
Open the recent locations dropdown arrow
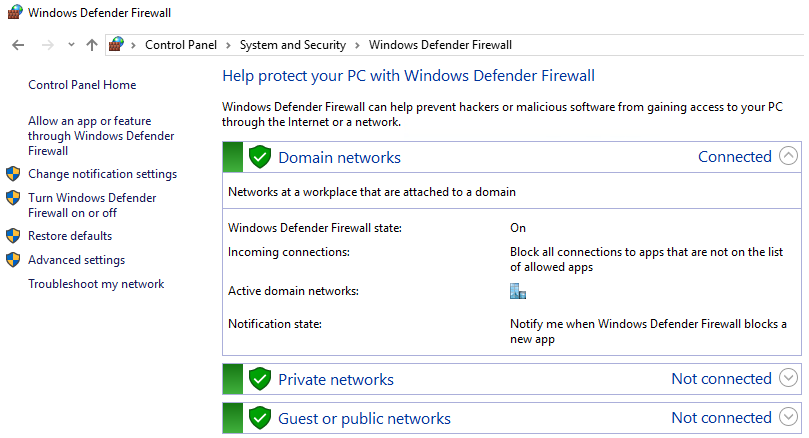point(71,45)
